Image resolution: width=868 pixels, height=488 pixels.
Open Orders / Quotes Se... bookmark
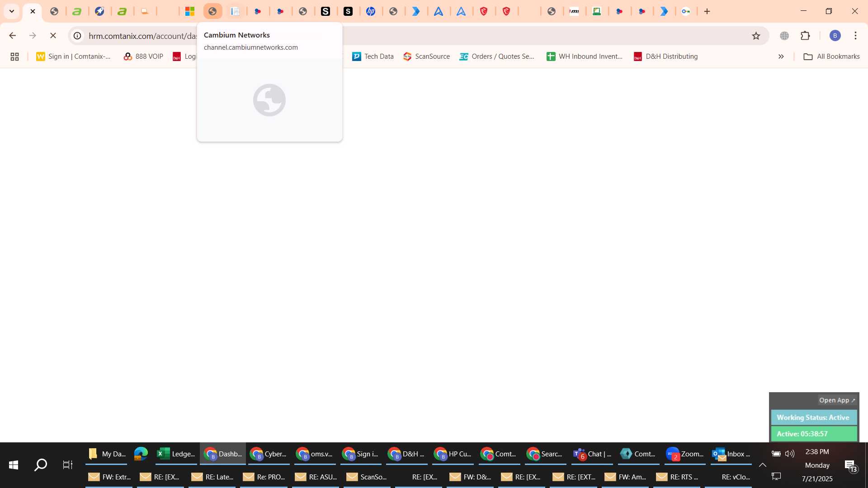tap(497, 56)
